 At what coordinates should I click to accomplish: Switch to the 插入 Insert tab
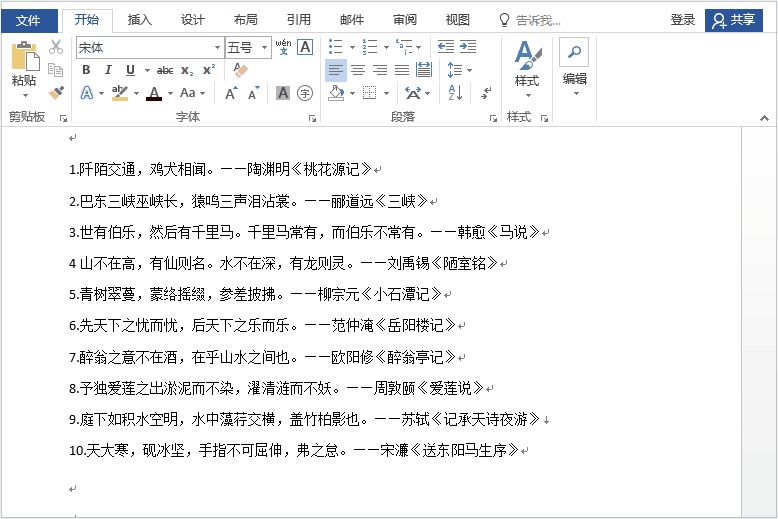(x=139, y=20)
